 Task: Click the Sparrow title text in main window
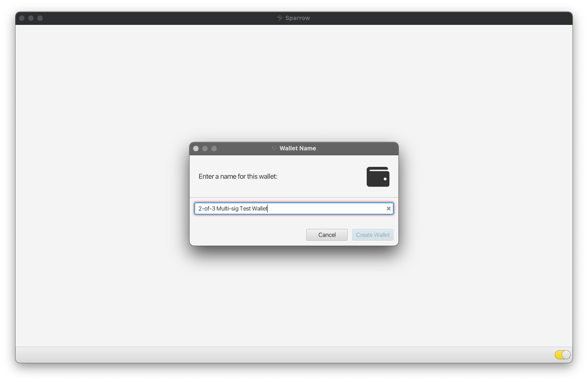pyautogui.click(x=297, y=18)
